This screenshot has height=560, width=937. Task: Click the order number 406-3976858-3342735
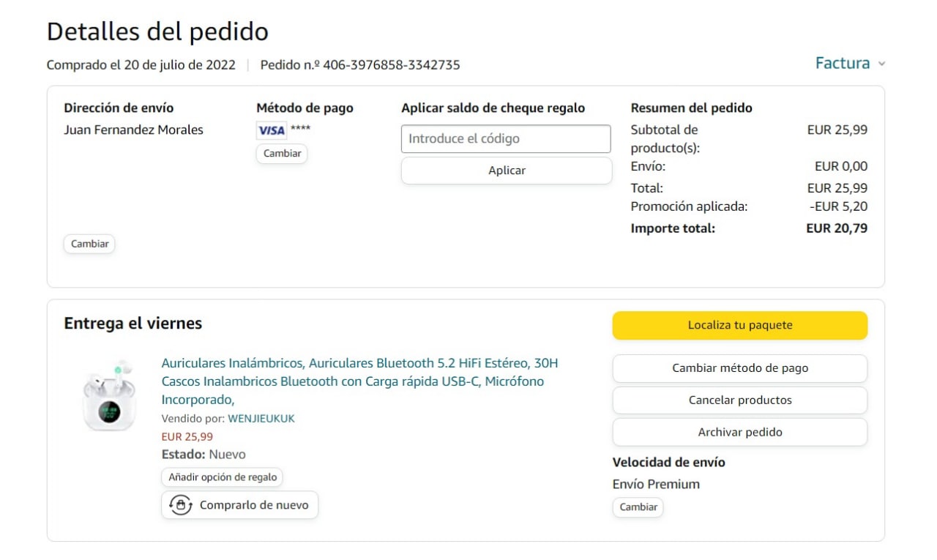tap(391, 65)
